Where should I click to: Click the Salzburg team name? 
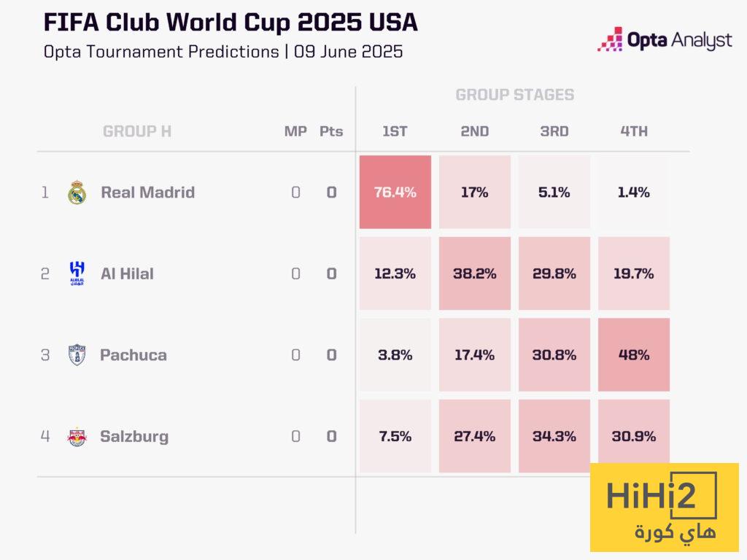[134, 437]
